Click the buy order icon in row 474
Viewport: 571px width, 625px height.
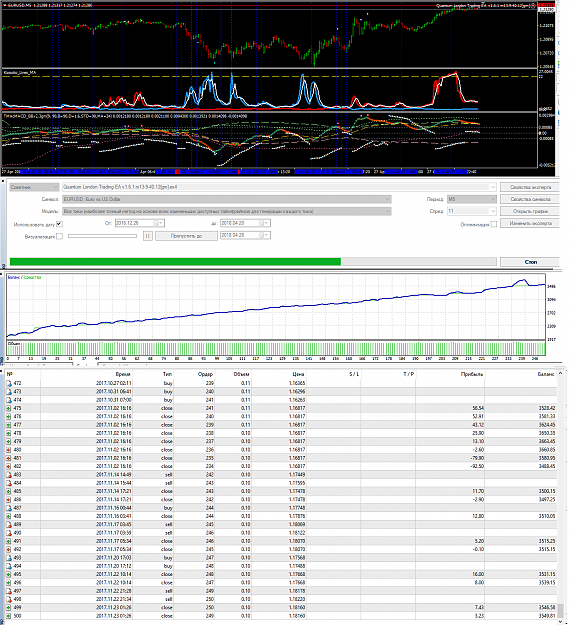[x=9, y=400]
